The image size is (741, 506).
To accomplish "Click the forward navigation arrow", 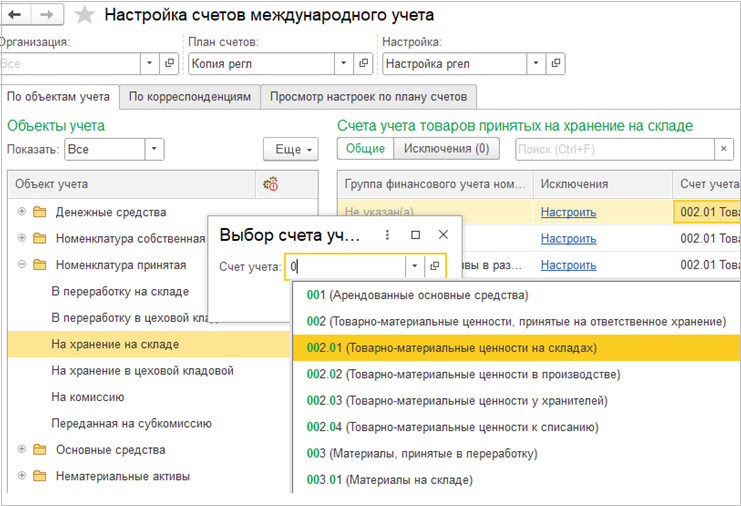I will point(48,15).
